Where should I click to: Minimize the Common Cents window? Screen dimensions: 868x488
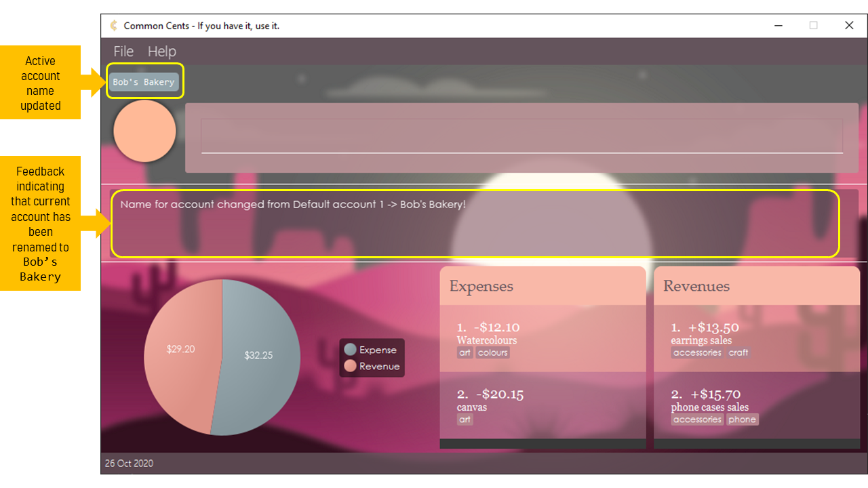(x=778, y=26)
